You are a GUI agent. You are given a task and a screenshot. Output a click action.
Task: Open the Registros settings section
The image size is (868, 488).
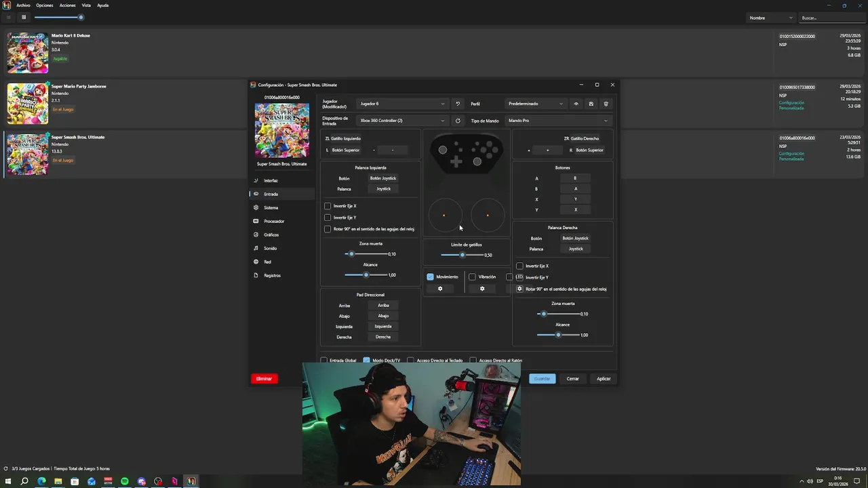(281, 275)
